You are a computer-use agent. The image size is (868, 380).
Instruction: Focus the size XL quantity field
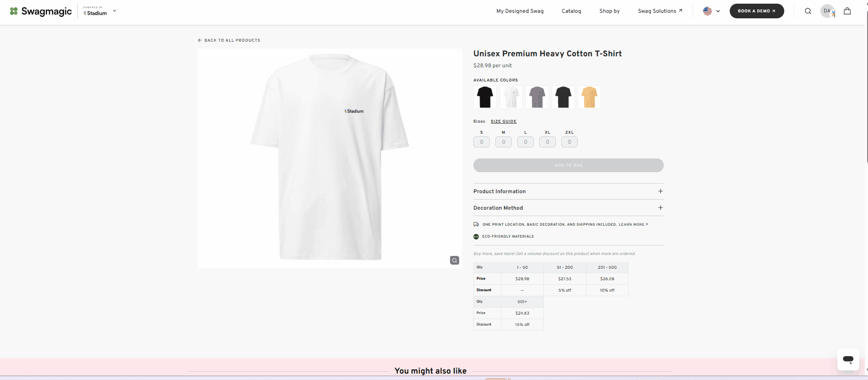click(548, 142)
